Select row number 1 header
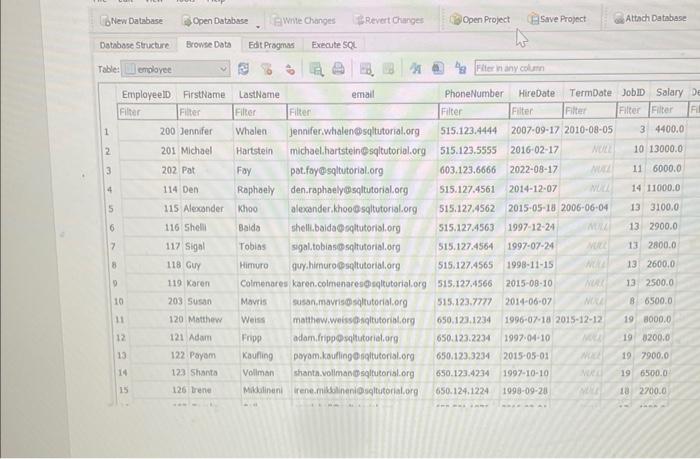Image resolution: width=700 pixels, height=459 pixels. coord(107,132)
